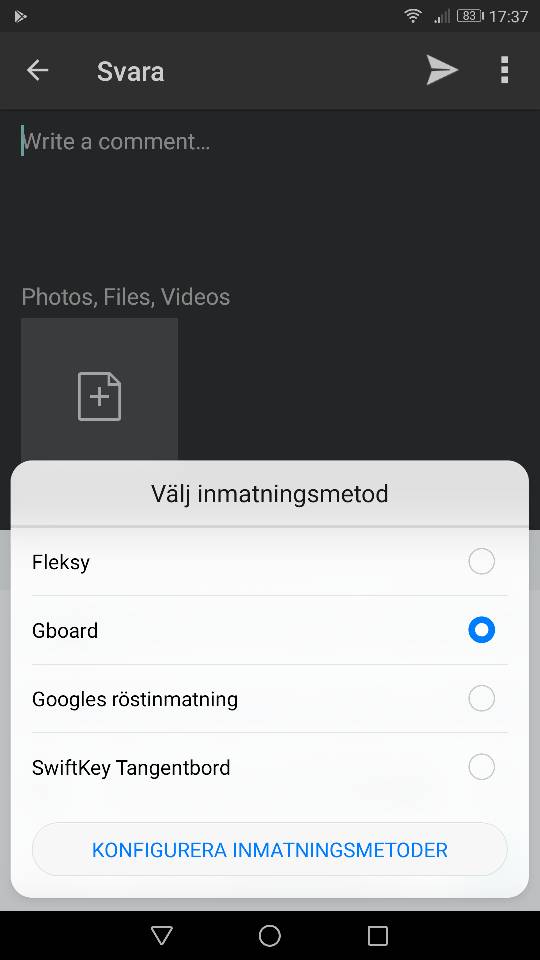Viewport: 540px width, 960px height.
Task: Tap the Android back navigation triangle
Action: tap(162, 935)
